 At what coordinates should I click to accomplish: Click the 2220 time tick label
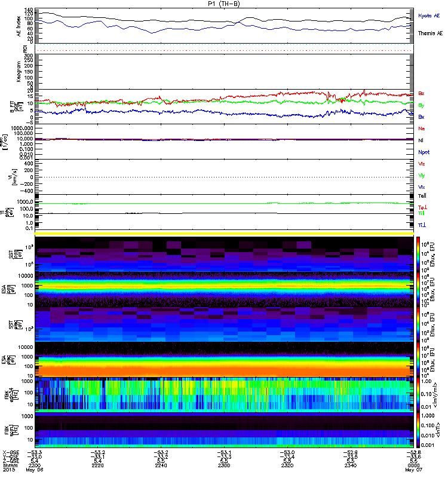[97, 465]
